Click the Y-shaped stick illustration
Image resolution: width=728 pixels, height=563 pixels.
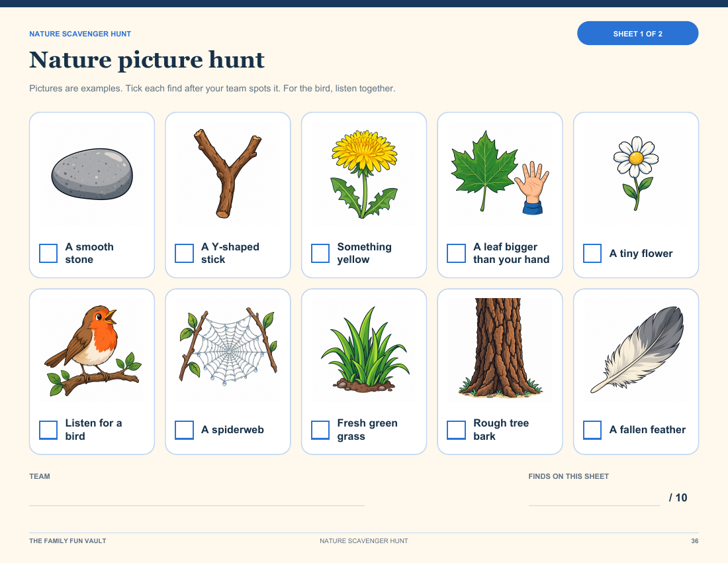point(228,174)
